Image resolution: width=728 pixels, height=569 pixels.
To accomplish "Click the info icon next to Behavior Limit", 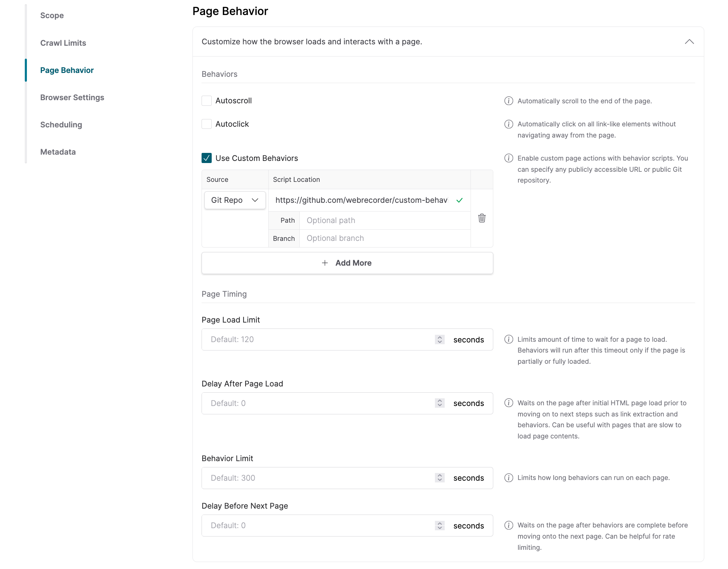I will coord(509,478).
